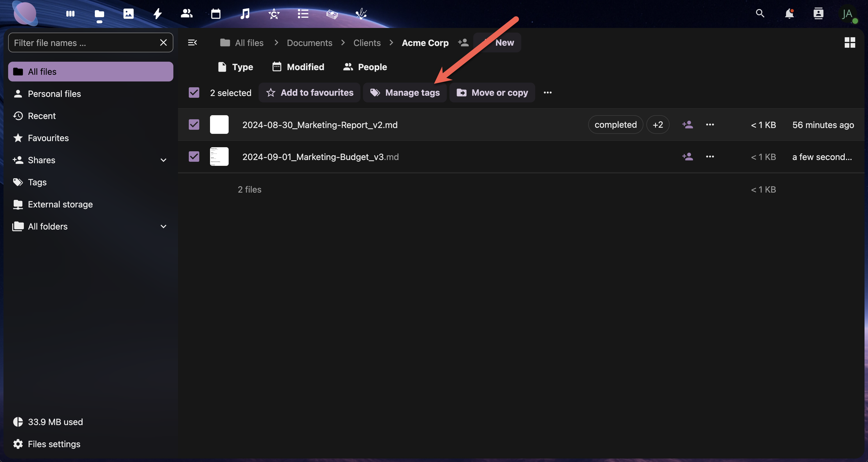Expand the All folders chevron
868x462 pixels.
click(163, 226)
